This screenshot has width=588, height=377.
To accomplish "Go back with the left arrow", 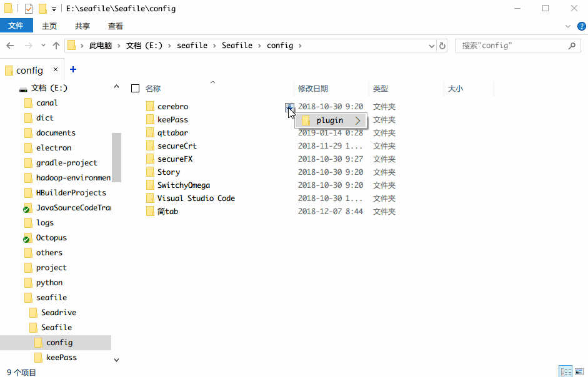I will (10, 46).
